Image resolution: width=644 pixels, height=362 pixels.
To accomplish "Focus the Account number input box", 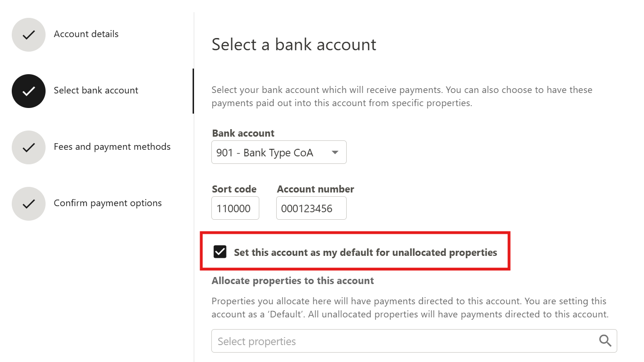I will 311,208.
